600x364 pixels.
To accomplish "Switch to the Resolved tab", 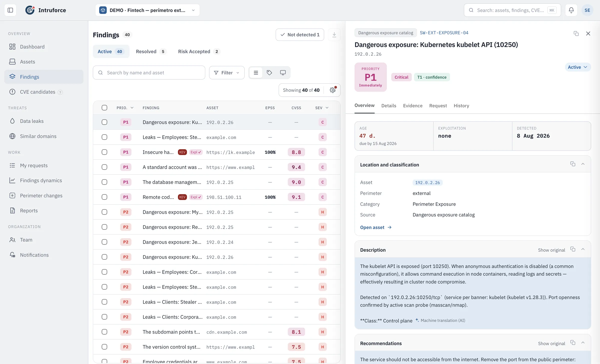I will coord(151,51).
